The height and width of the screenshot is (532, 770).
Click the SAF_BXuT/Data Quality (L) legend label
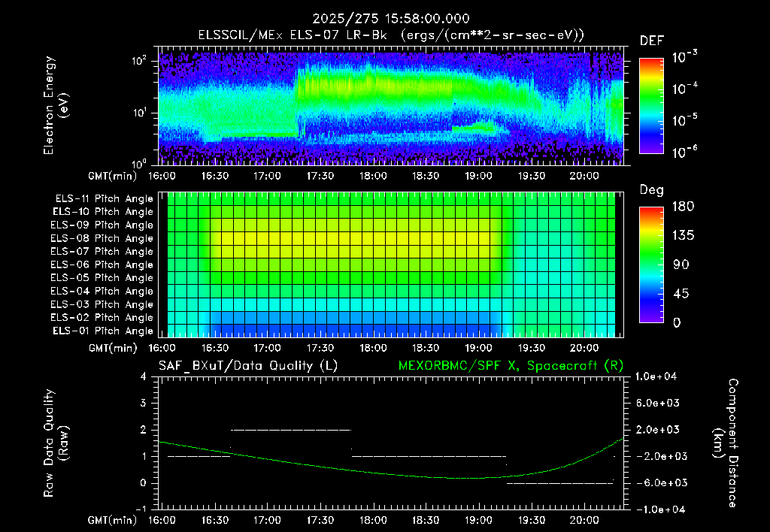click(248, 366)
